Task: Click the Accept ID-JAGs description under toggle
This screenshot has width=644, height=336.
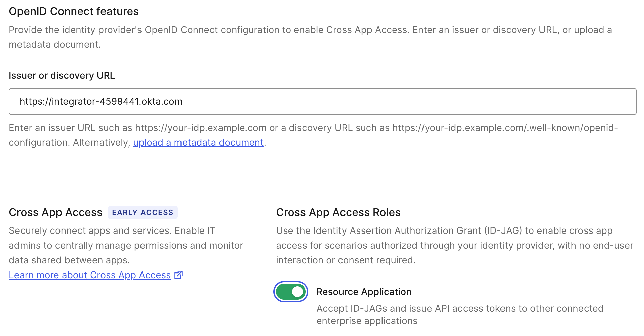Action: click(460, 314)
